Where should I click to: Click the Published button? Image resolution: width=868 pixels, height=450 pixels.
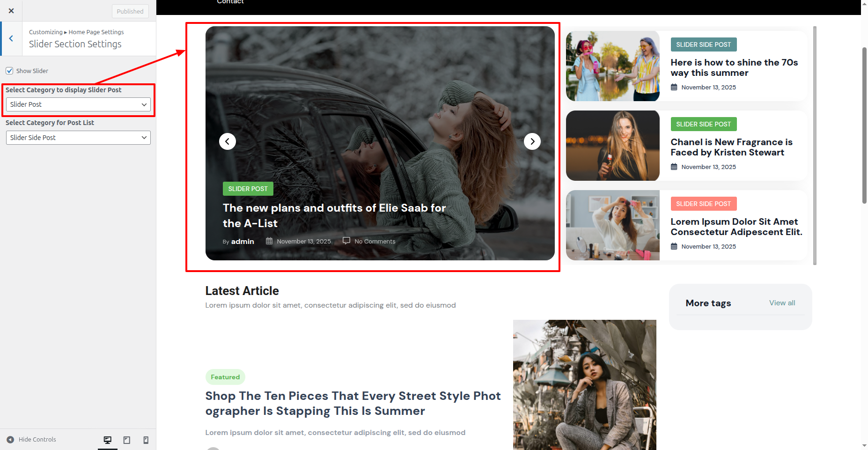(130, 11)
